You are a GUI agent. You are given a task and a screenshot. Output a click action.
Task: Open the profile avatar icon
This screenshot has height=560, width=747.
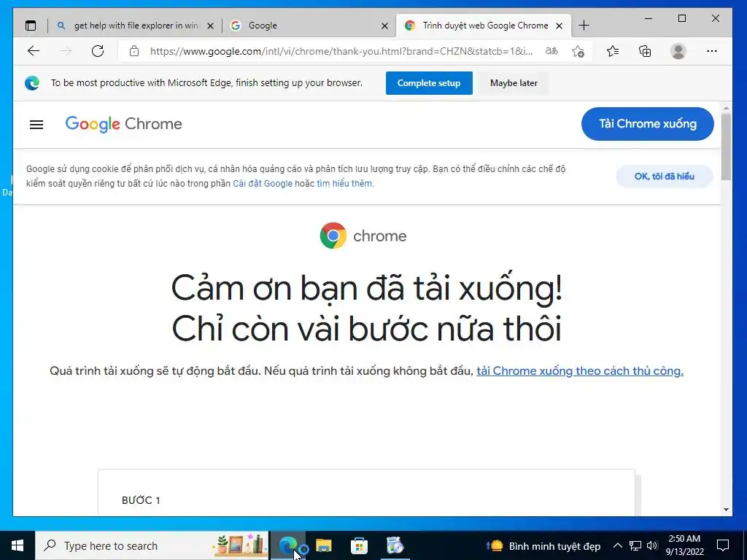(678, 51)
